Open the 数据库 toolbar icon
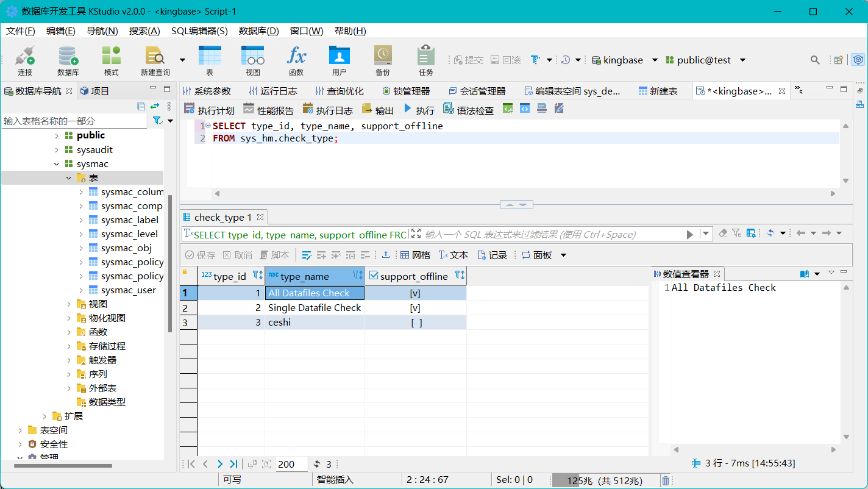868x489 pixels. (68, 60)
